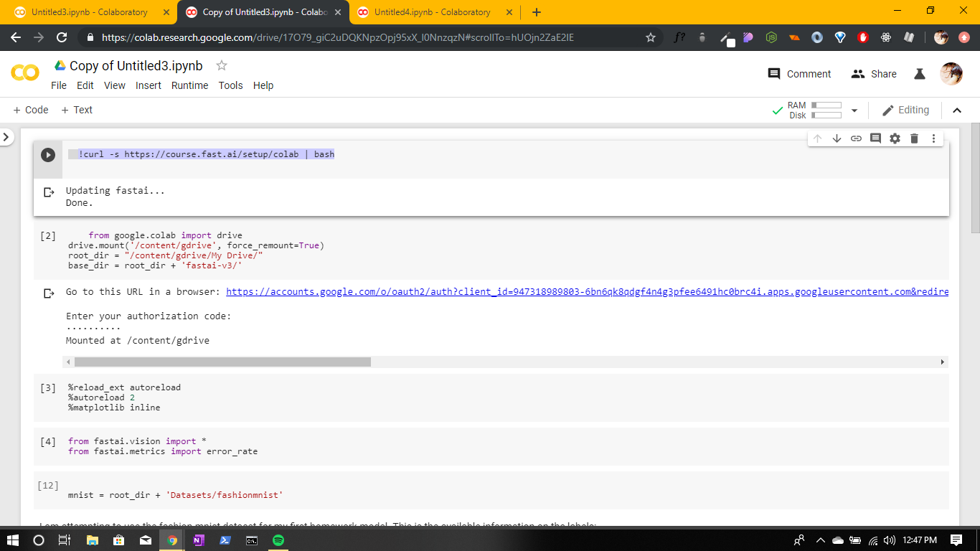The image size is (980, 551).
Task: Collapse the Colab header with chevron
Action: pos(957,110)
